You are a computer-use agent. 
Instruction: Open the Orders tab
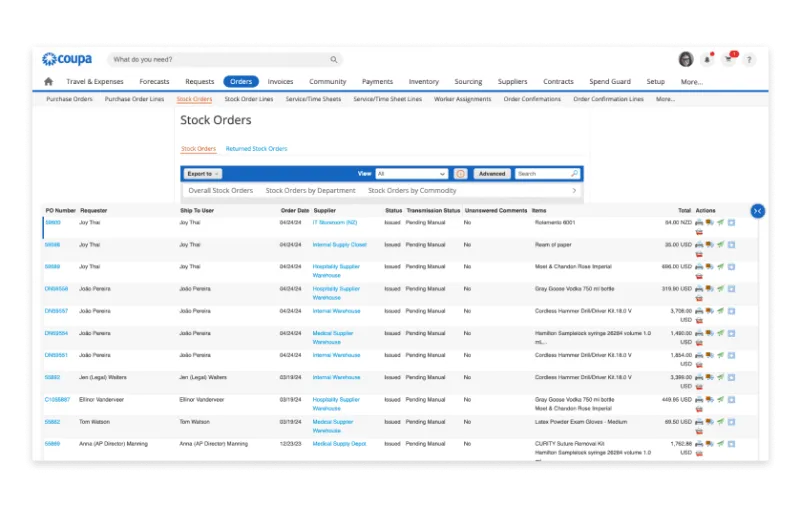[x=241, y=82]
